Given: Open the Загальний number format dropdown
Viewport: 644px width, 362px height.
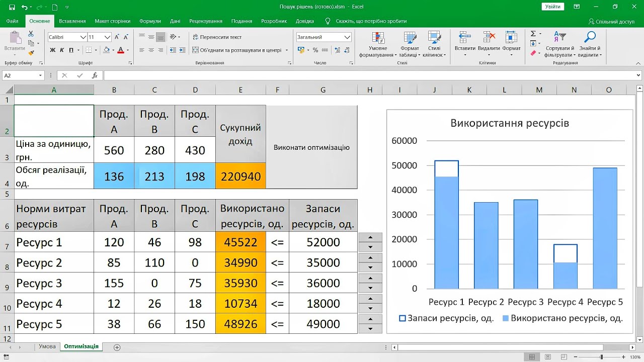Looking at the screenshot, I should [x=347, y=37].
